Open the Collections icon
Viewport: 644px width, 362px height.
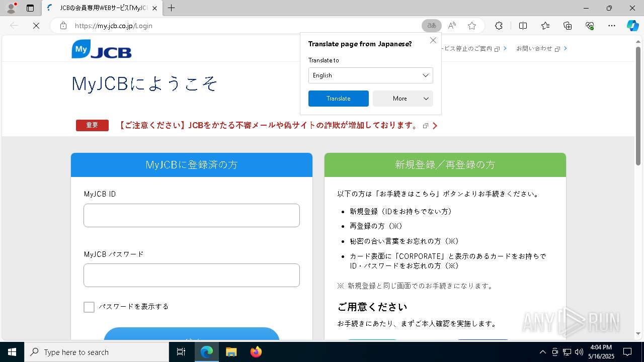click(568, 26)
